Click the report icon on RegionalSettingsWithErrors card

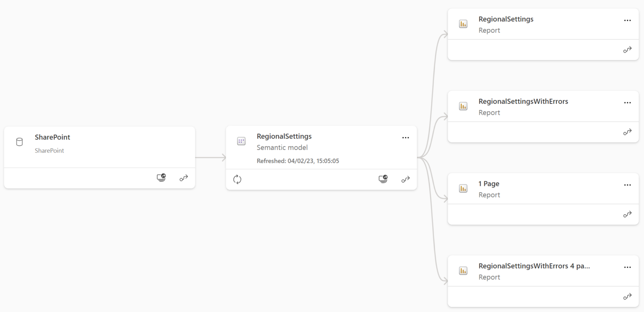463,106
